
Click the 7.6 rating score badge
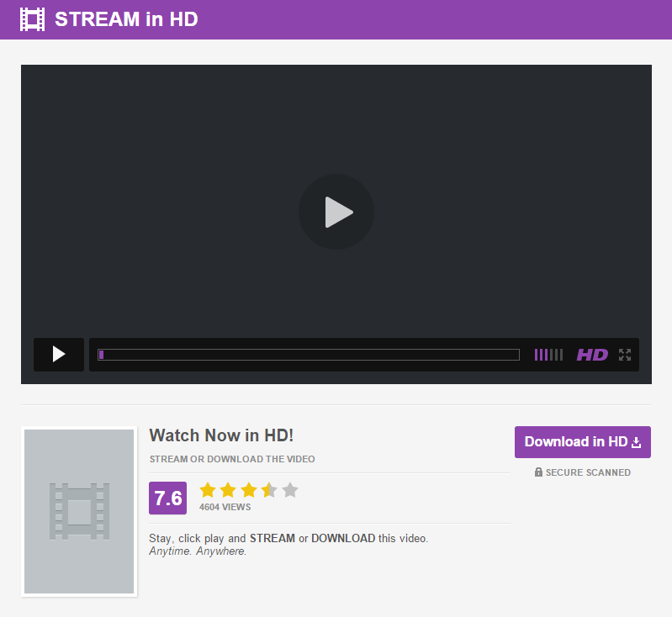[167, 498]
